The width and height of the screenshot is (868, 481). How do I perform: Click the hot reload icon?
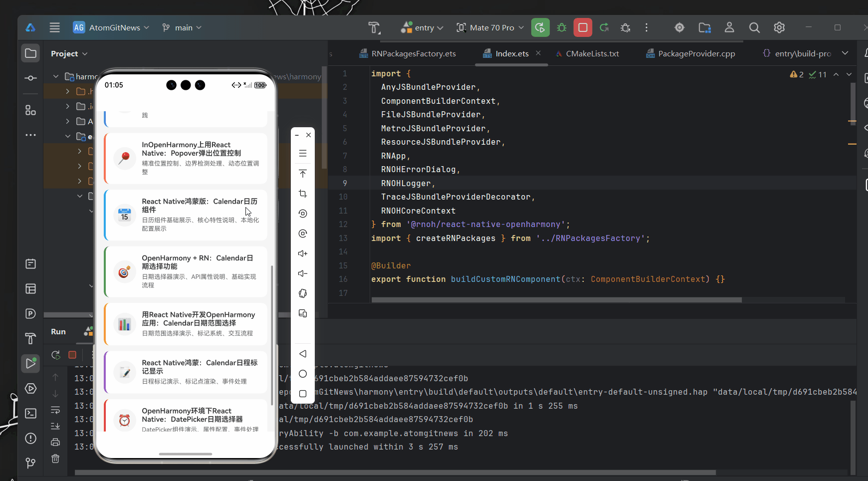pyautogui.click(x=604, y=27)
